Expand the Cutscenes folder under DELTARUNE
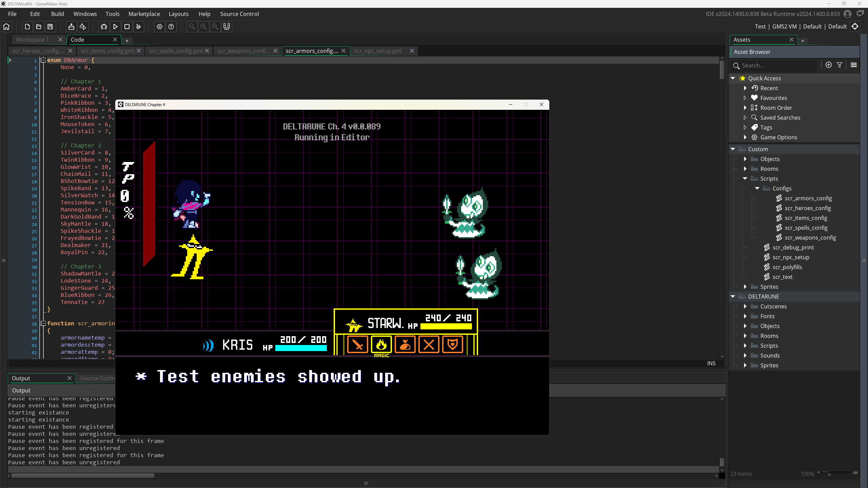The image size is (868, 488). (x=745, y=306)
